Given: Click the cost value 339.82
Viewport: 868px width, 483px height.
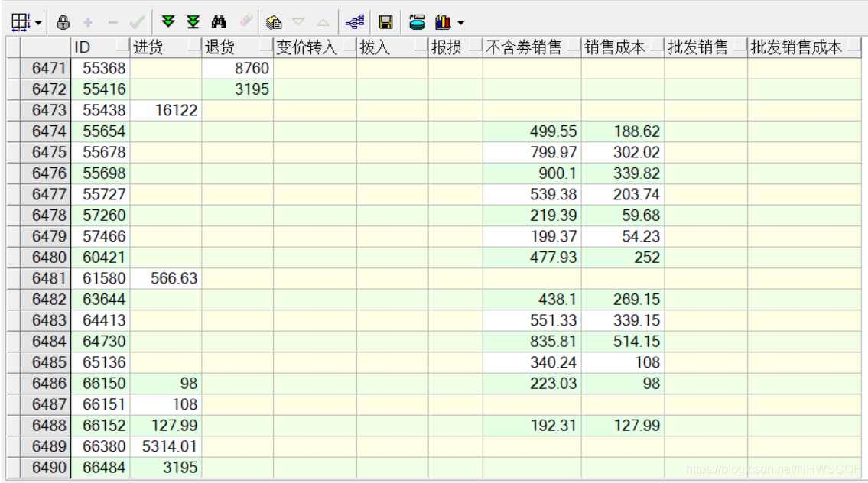Looking at the screenshot, I should pos(623,173).
